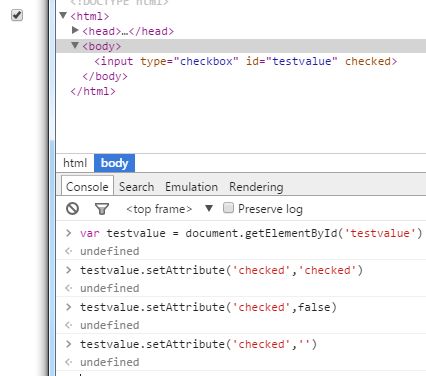
Task: Click the setAttribute checked,false command line
Action: 208,307
